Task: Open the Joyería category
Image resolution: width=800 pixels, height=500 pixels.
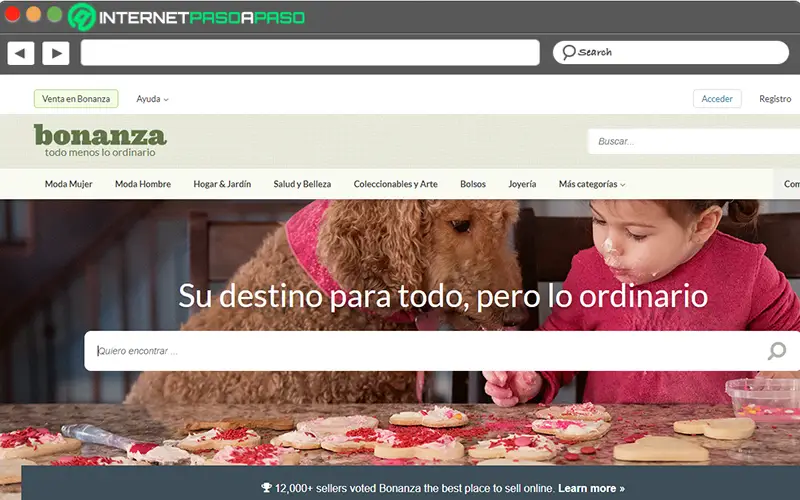Action: point(522,184)
